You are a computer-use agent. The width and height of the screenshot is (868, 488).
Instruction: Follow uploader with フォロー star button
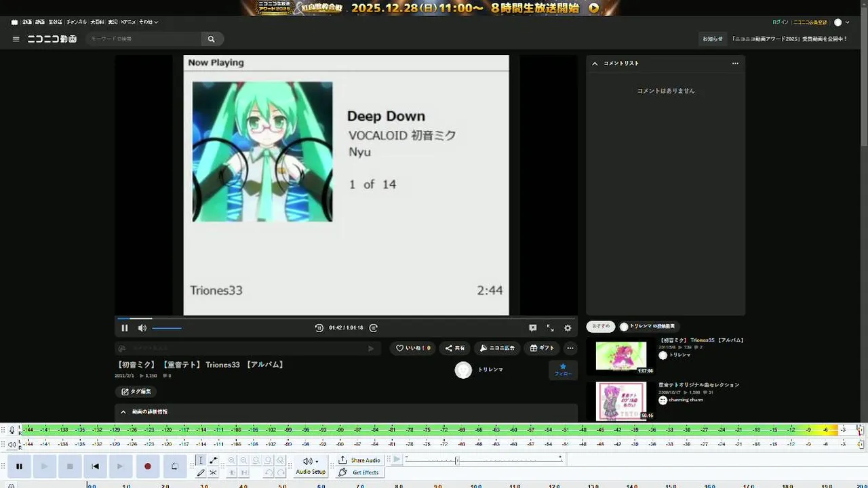[563, 370]
